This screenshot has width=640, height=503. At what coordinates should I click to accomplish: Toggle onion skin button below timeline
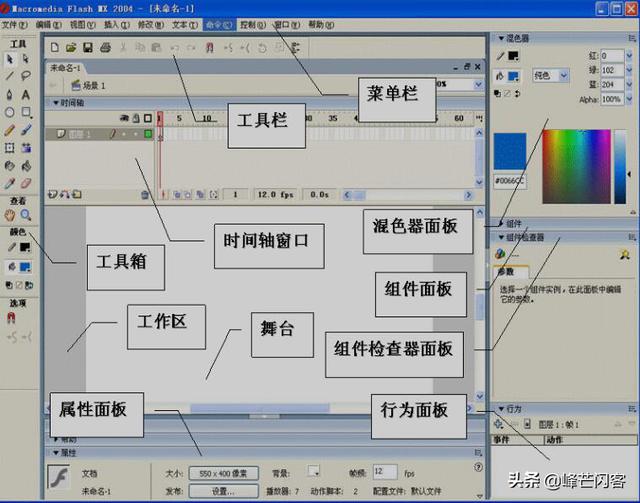[177, 195]
